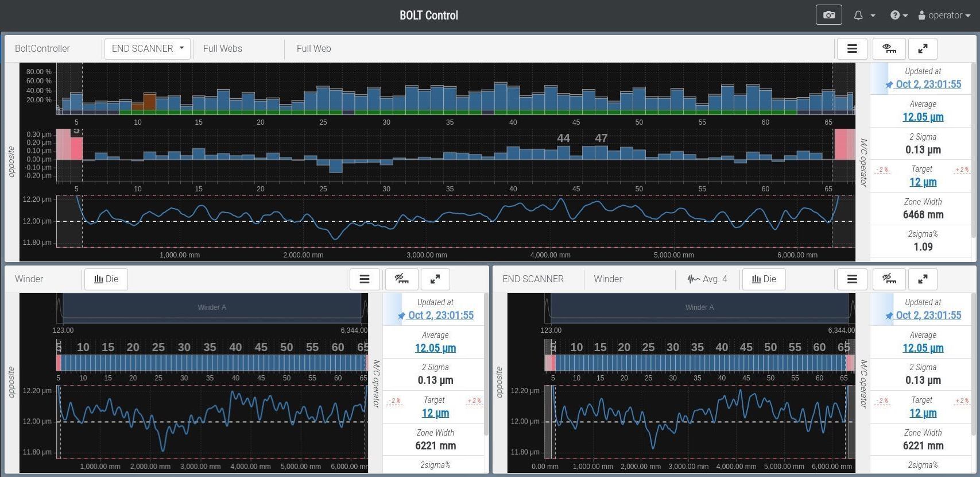Expand left Winder panel to fullscreen

pos(435,279)
